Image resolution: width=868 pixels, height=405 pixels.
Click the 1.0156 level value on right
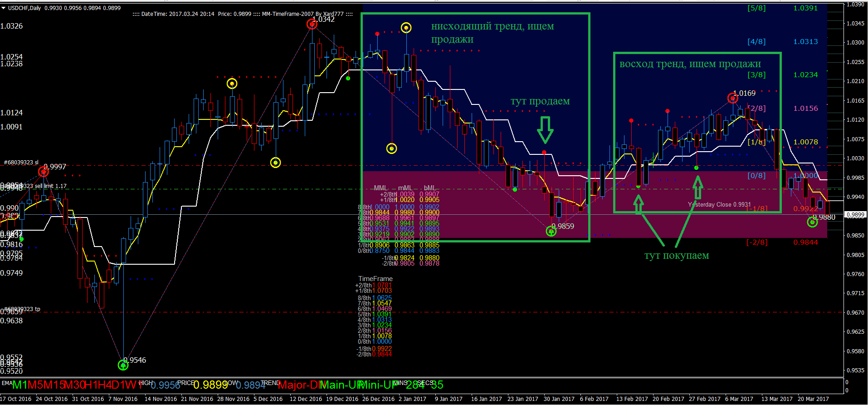pyautogui.click(x=806, y=109)
